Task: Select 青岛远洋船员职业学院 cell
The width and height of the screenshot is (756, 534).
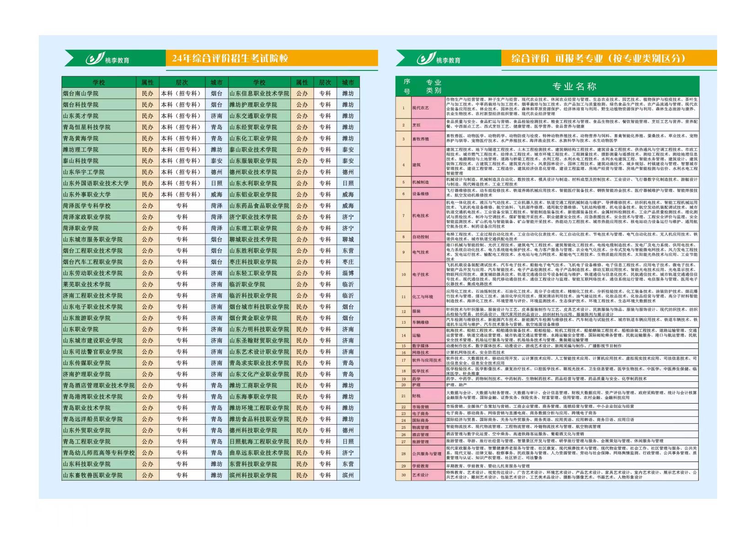Action: tap(99, 419)
